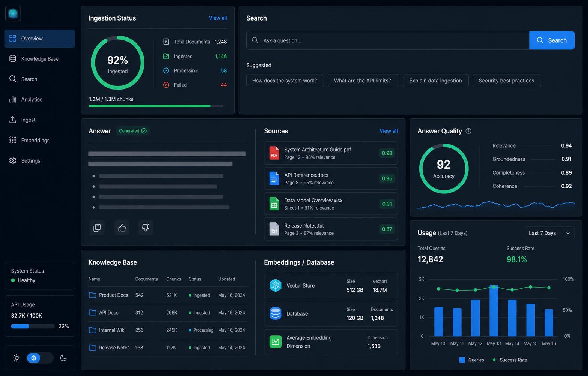Choose 'Security best practices' suggestion
Image resolution: width=588 pixels, height=376 pixels.
pyautogui.click(x=507, y=81)
